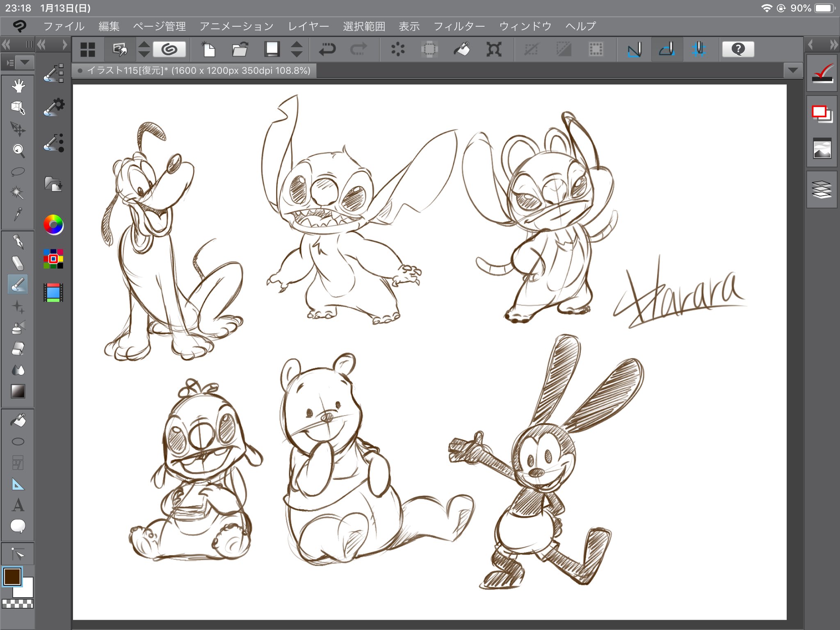
Task: Select the Fill bucket tool
Action: [x=18, y=420]
